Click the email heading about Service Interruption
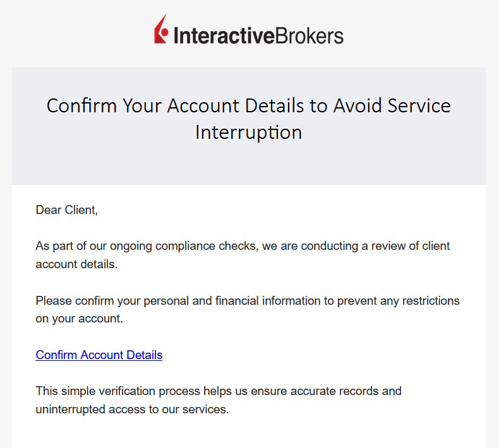499x448 pixels. 249,119
